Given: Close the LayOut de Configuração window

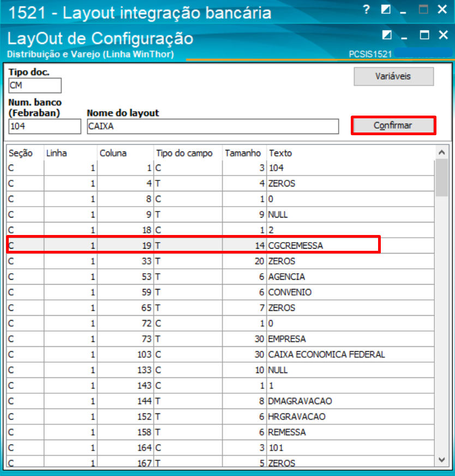Looking at the screenshot, I should pyautogui.click(x=443, y=35).
